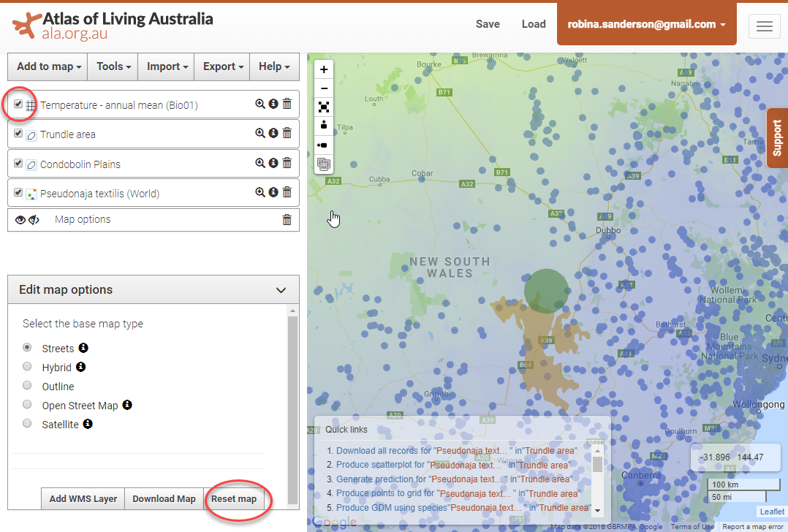Show info about Open Street Map
The image size is (788, 532).
tap(127, 404)
